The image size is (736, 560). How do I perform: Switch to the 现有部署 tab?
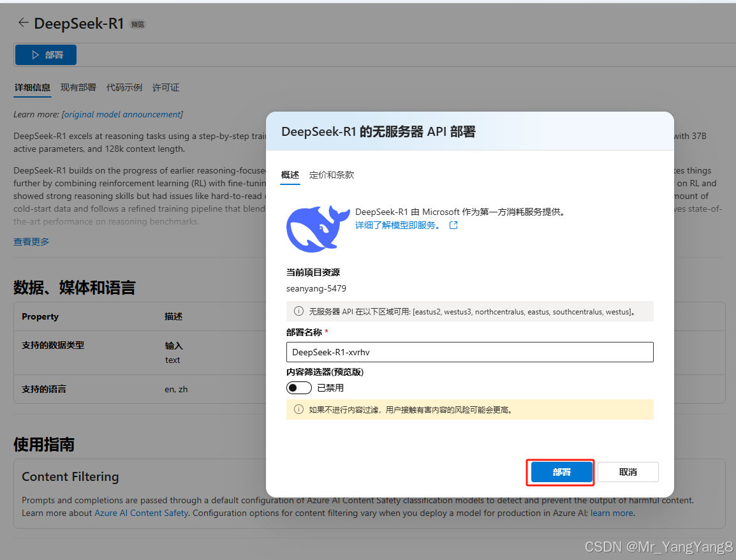coord(78,87)
